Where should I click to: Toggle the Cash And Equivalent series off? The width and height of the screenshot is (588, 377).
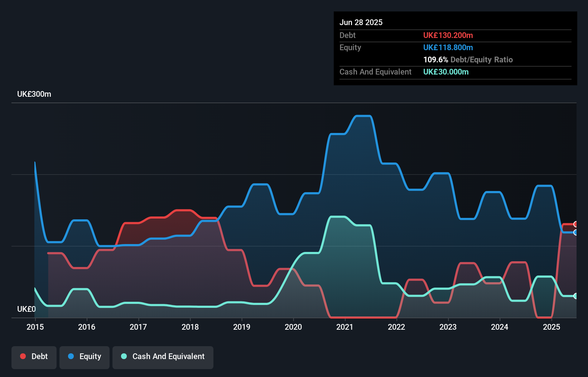tap(163, 357)
